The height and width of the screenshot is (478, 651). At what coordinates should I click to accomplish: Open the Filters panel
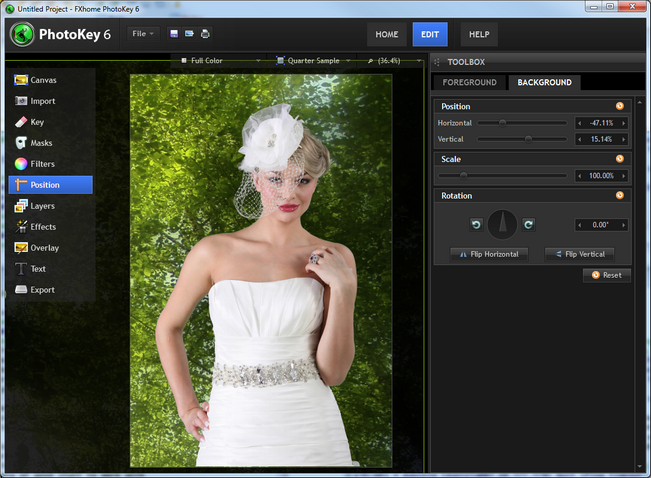pos(51,164)
